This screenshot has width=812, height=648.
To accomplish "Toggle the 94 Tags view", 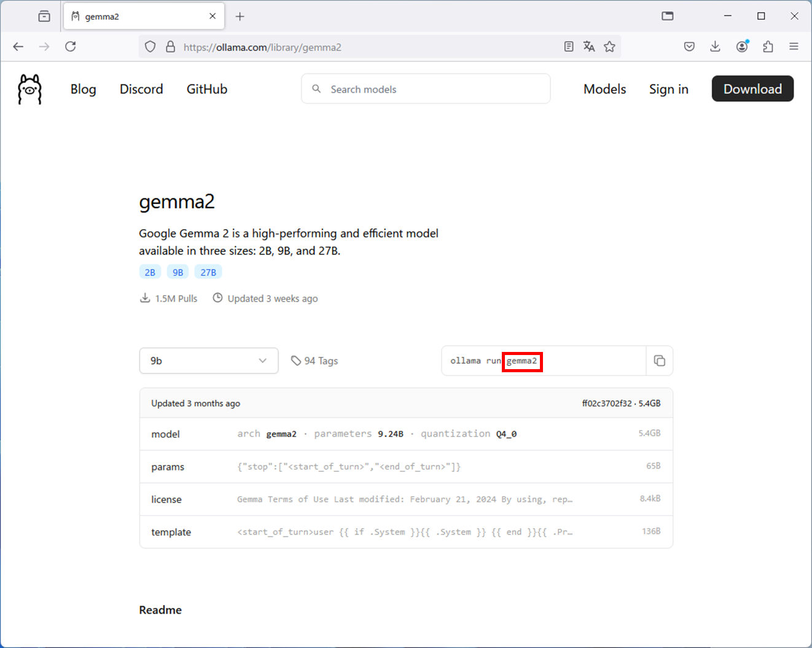I will [x=314, y=361].
